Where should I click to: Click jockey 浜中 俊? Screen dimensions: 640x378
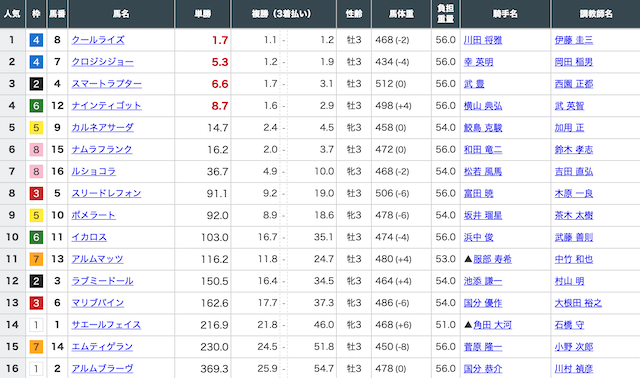pos(478,237)
